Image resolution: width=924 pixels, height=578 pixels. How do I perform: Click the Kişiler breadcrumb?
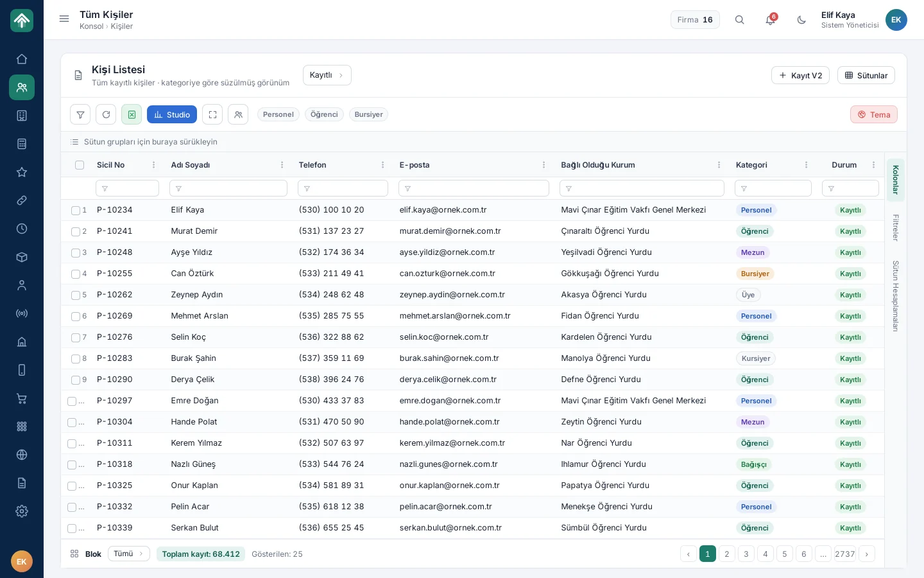(122, 26)
